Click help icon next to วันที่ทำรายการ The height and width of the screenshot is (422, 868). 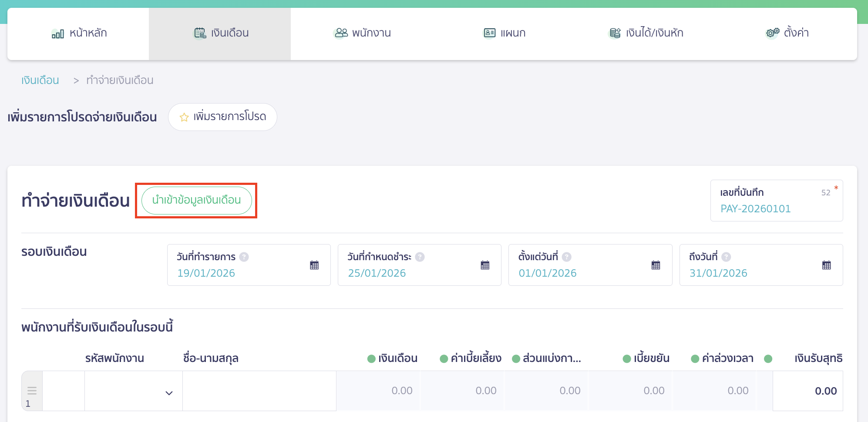[x=244, y=257]
